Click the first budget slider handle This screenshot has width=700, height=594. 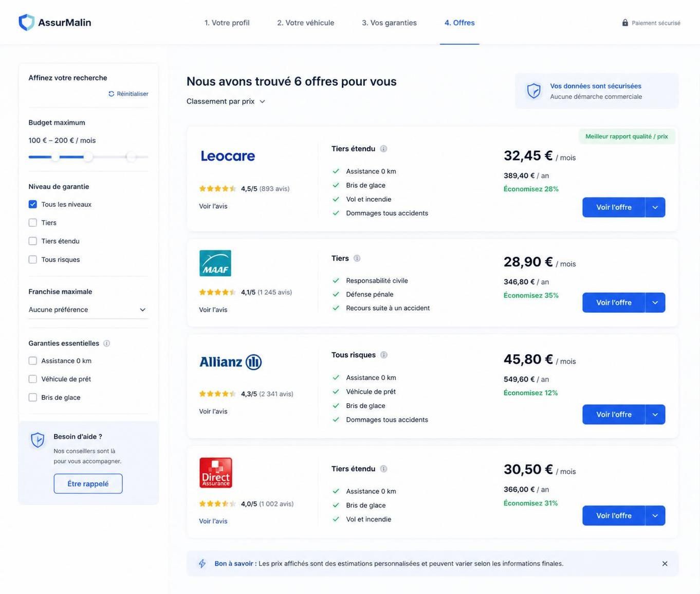(x=56, y=157)
